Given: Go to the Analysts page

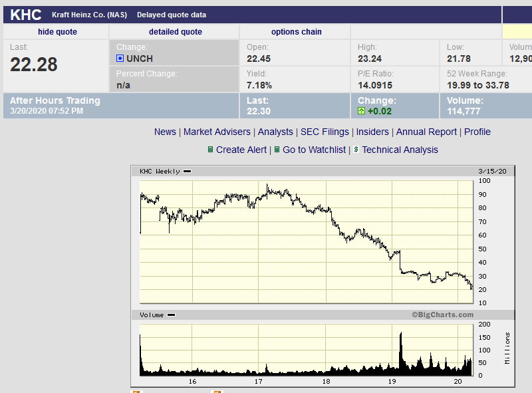Looking at the screenshot, I should (275, 132).
